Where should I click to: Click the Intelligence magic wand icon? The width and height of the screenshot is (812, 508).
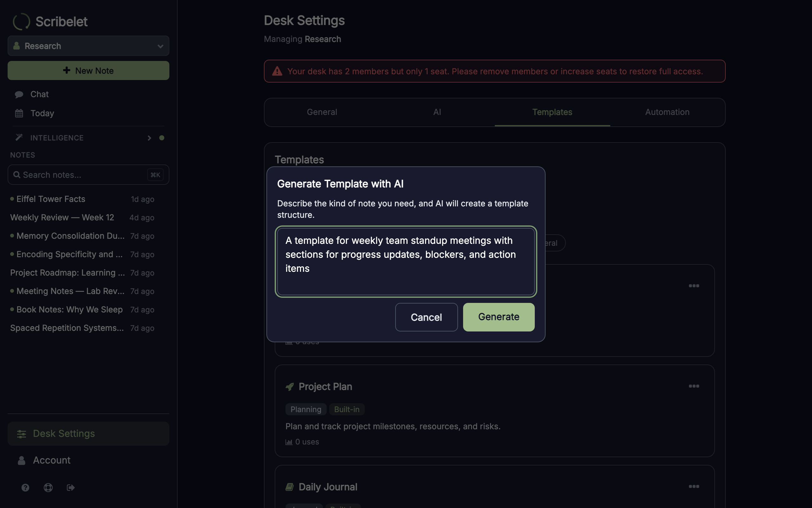point(19,137)
